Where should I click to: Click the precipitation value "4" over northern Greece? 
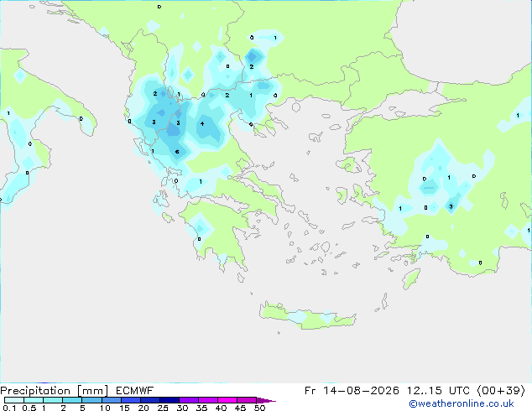tap(202, 124)
